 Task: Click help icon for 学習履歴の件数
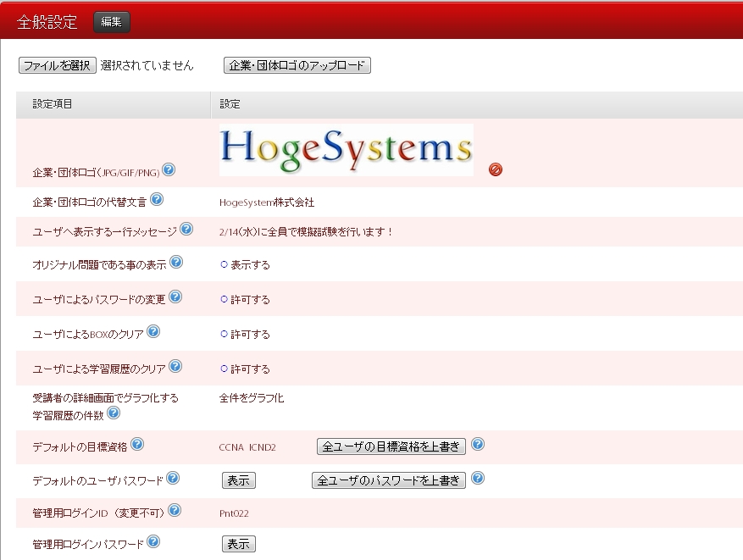(114, 413)
